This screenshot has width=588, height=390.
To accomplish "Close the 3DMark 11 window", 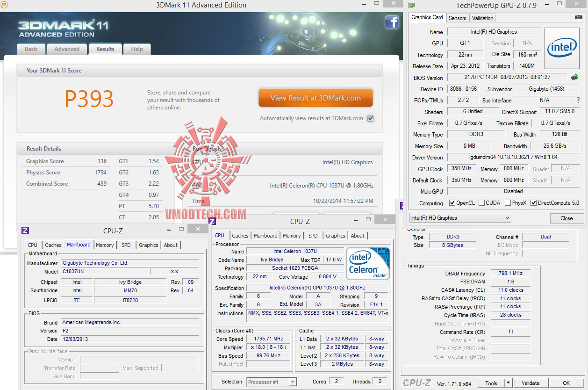I will click(x=393, y=3).
